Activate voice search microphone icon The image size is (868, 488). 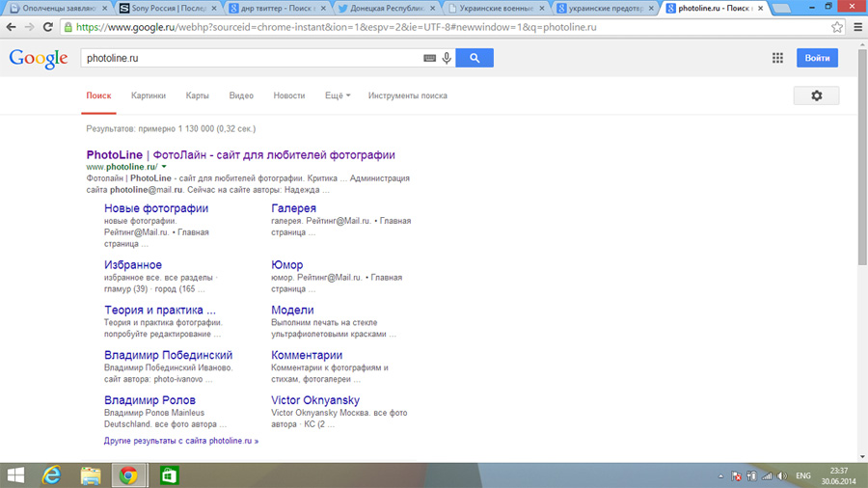[x=447, y=58]
